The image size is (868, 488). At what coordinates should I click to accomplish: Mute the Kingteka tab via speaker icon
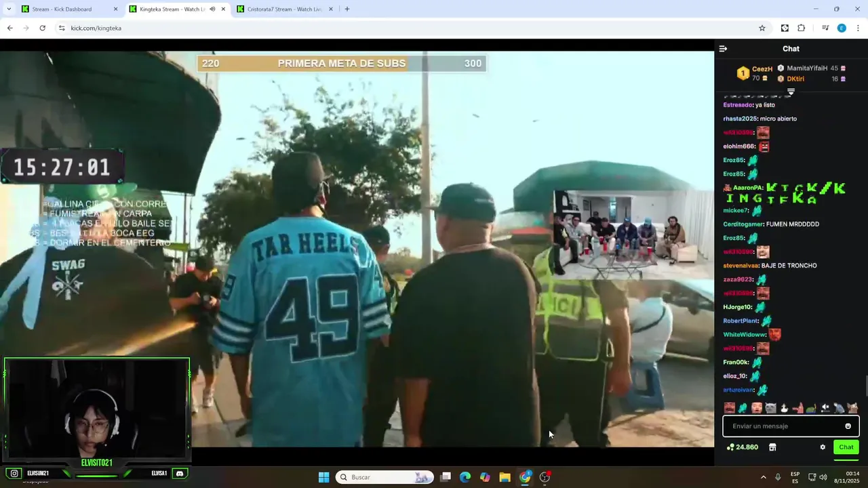coord(212,9)
